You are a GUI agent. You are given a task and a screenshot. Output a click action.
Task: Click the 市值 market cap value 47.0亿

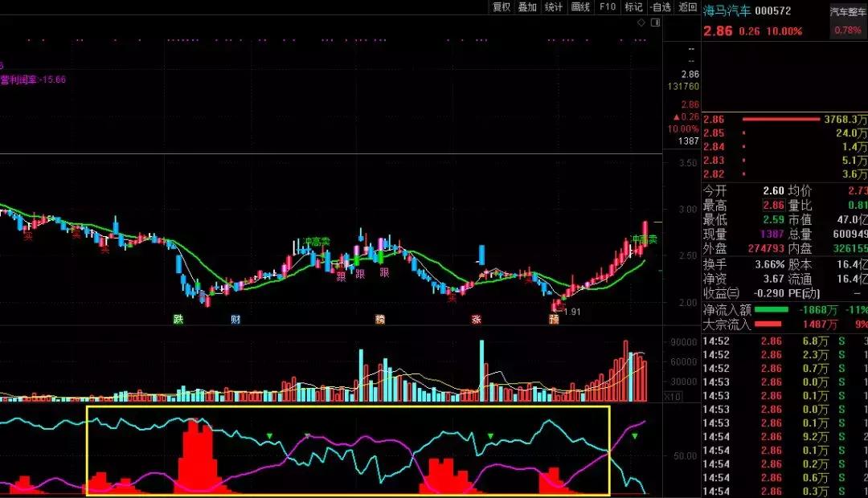[852, 219]
